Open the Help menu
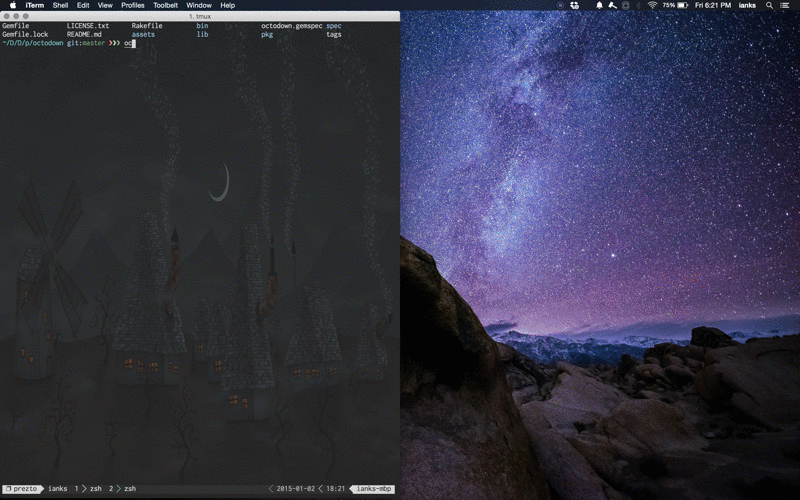 (228, 5)
